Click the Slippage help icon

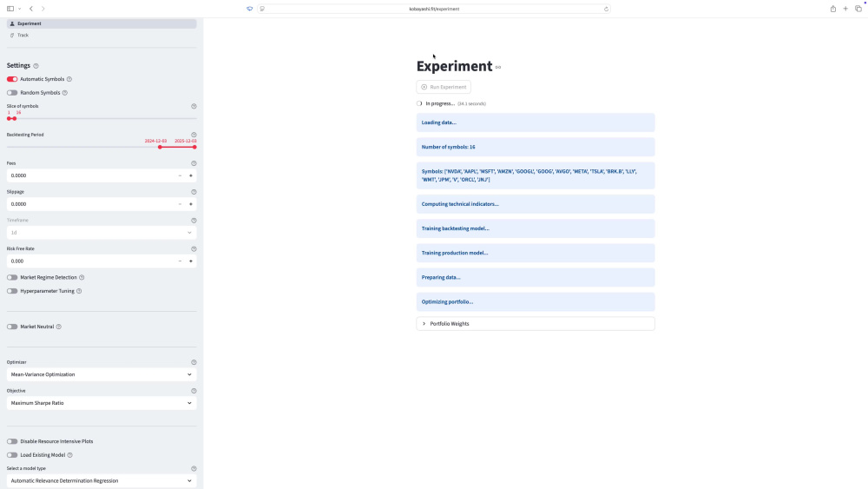tap(194, 192)
